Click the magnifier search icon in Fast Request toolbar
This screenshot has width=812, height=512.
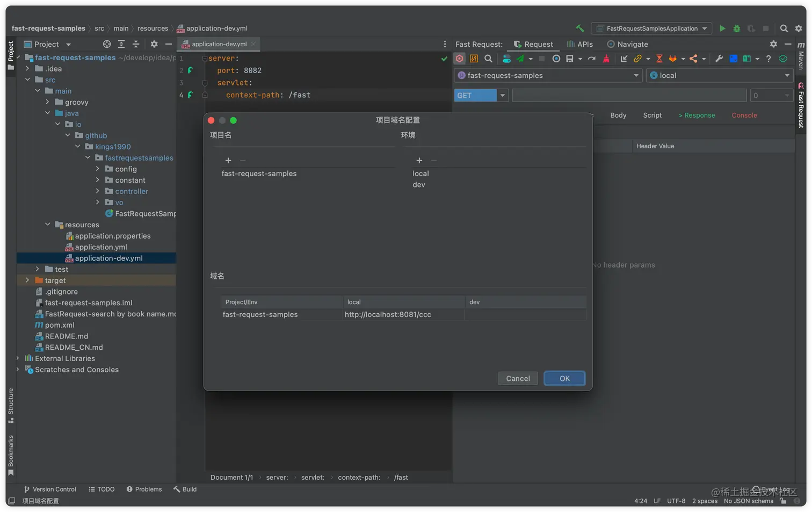click(488, 59)
